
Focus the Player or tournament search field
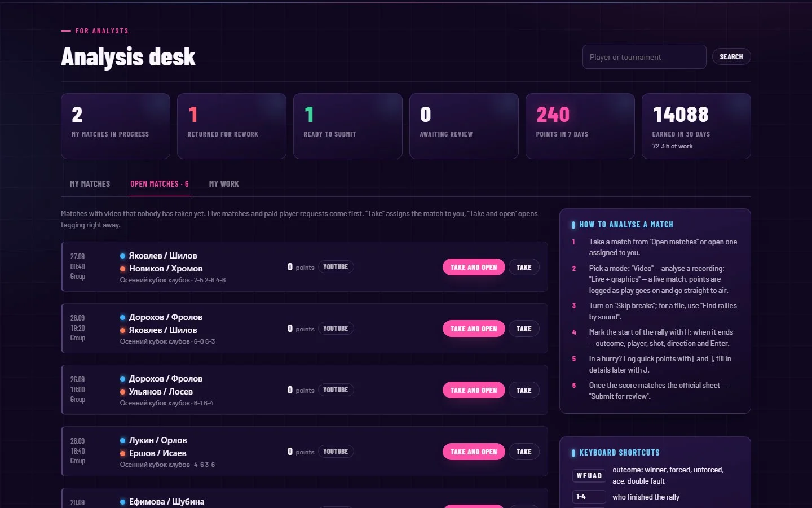coord(644,57)
